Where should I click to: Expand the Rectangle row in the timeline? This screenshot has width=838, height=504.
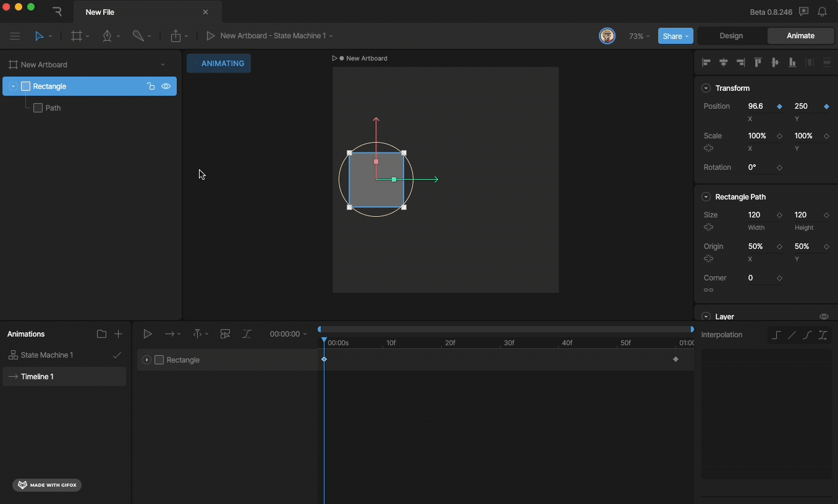(147, 360)
